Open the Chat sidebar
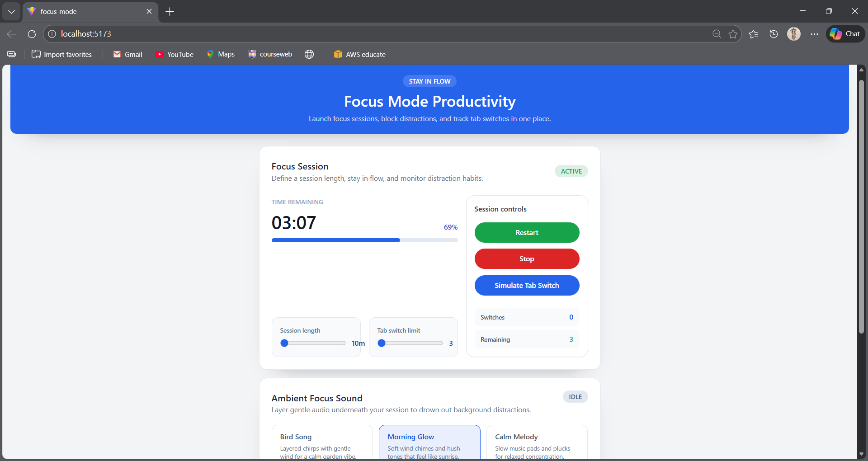This screenshot has width=868, height=461. [x=845, y=33]
